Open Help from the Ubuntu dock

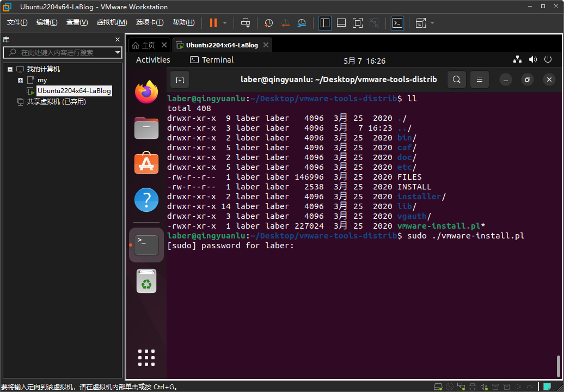point(146,200)
